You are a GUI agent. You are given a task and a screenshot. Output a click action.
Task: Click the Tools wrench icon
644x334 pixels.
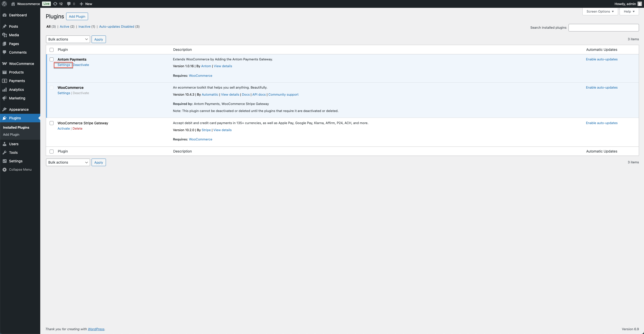(x=5, y=153)
